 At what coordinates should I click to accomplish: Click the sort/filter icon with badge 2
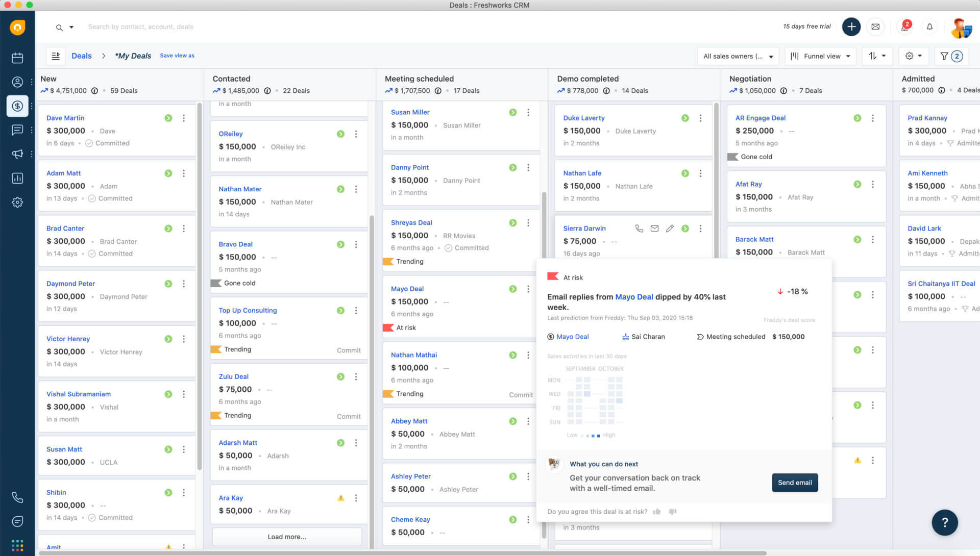(951, 56)
